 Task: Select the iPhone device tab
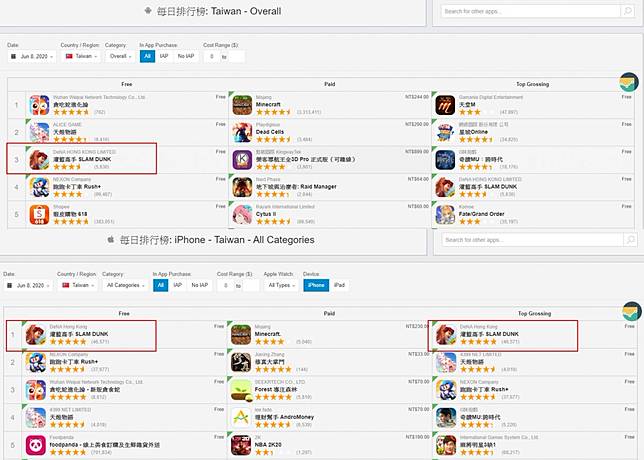[315, 285]
